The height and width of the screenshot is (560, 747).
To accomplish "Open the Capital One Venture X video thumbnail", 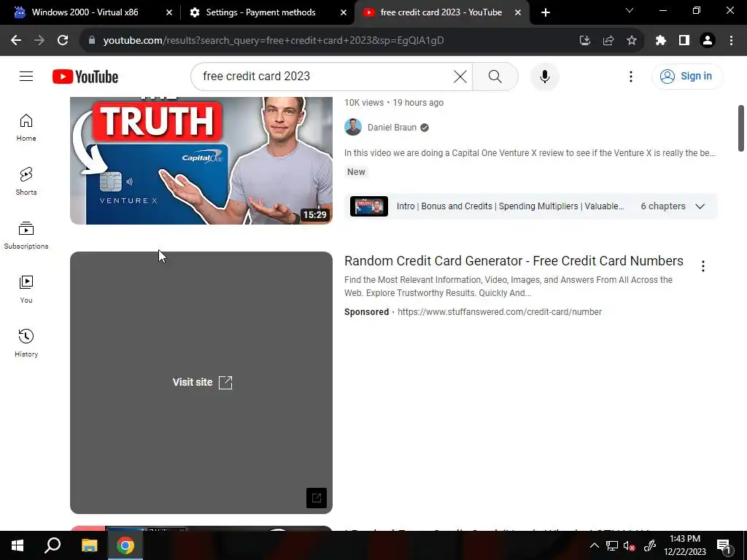I will point(201,160).
